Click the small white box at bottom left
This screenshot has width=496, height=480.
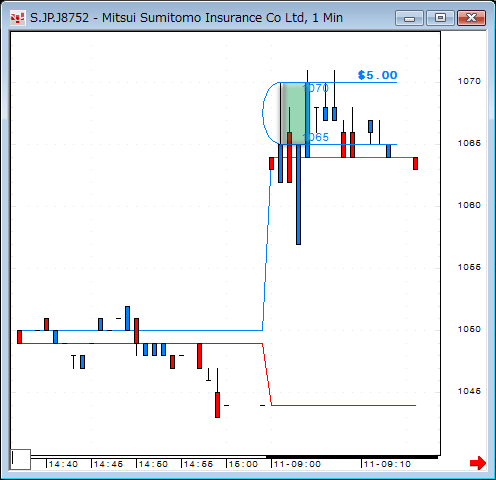pos(21,459)
